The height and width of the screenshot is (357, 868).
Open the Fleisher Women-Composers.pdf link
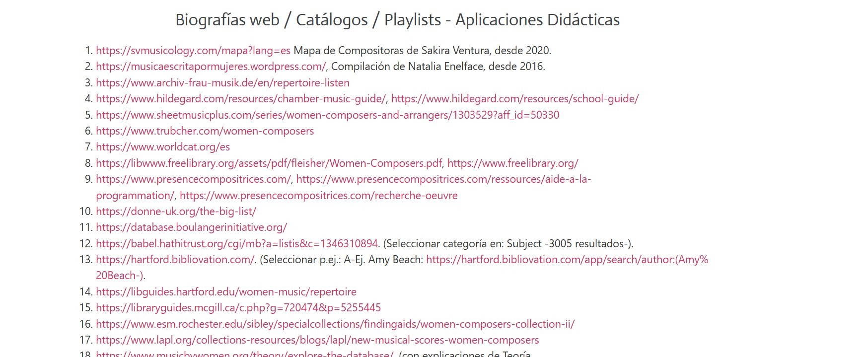[x=269, y=163]
